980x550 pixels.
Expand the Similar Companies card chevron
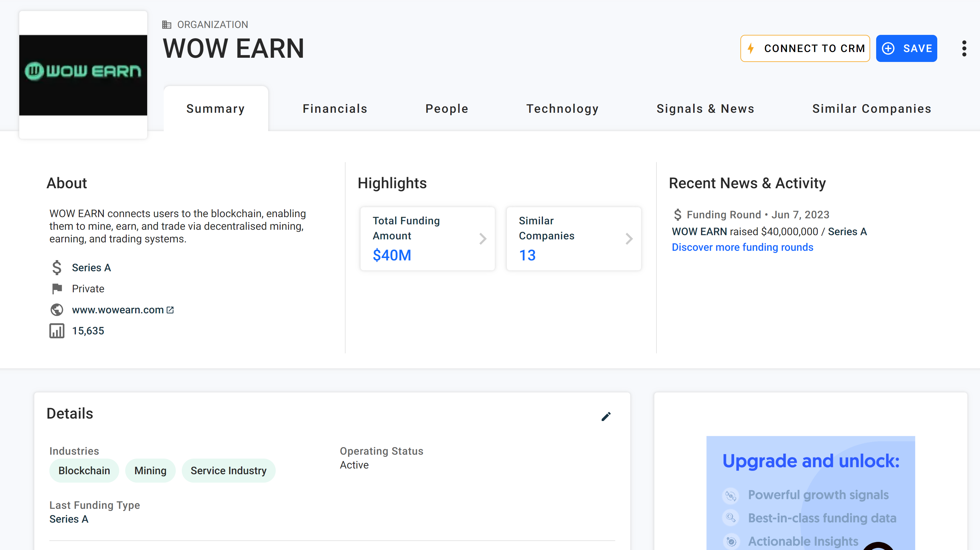(629, 239)
